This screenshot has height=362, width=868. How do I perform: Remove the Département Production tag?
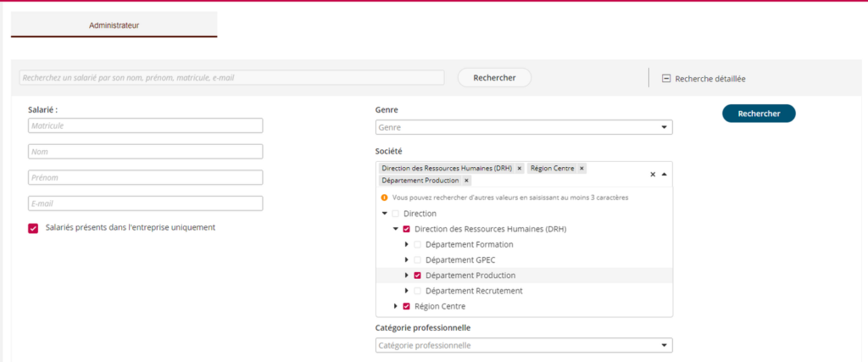point(466,181)
